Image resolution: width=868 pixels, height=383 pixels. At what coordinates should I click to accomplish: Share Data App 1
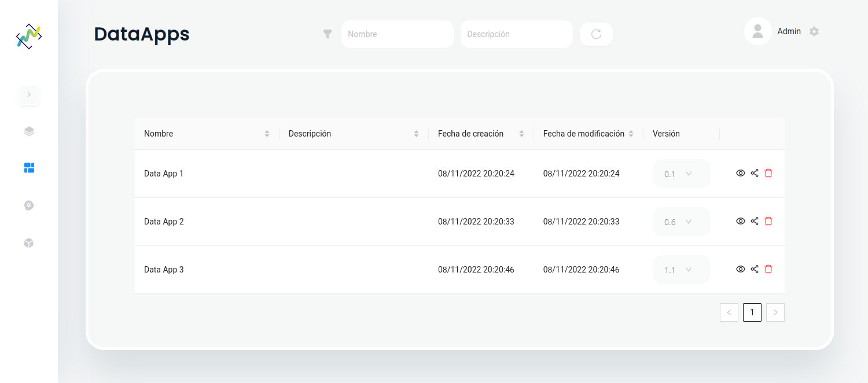755,173
